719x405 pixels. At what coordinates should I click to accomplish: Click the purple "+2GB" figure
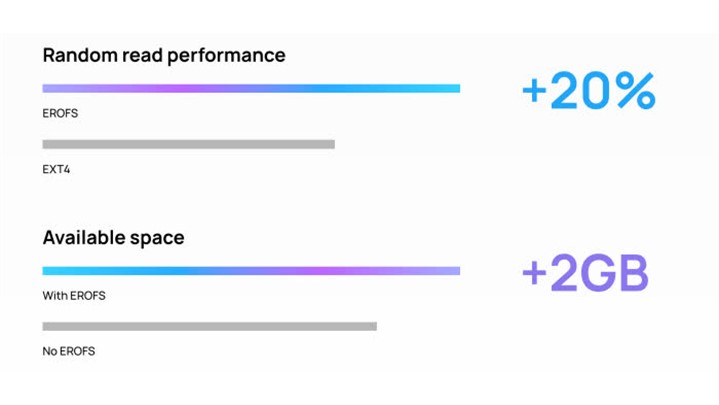[585, 274]
